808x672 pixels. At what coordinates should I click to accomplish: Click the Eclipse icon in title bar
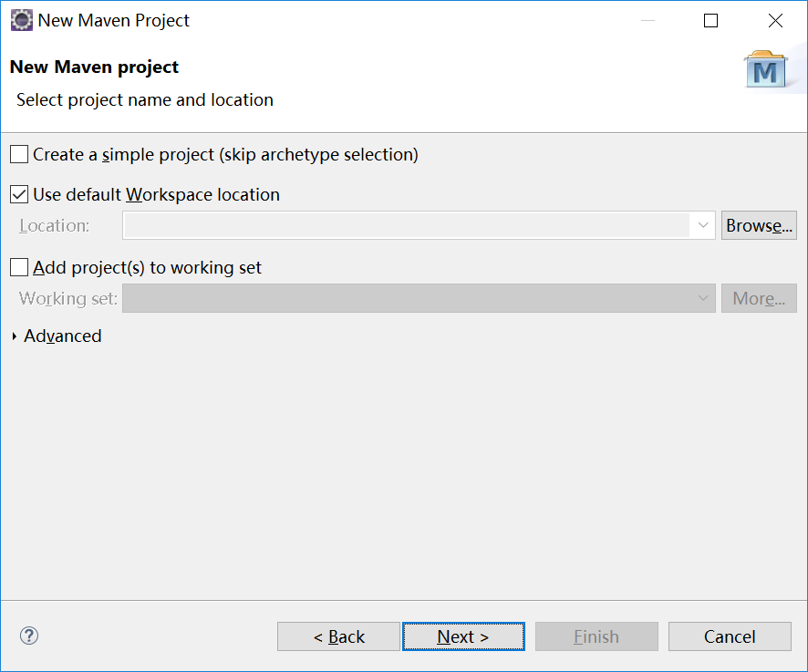21,19
